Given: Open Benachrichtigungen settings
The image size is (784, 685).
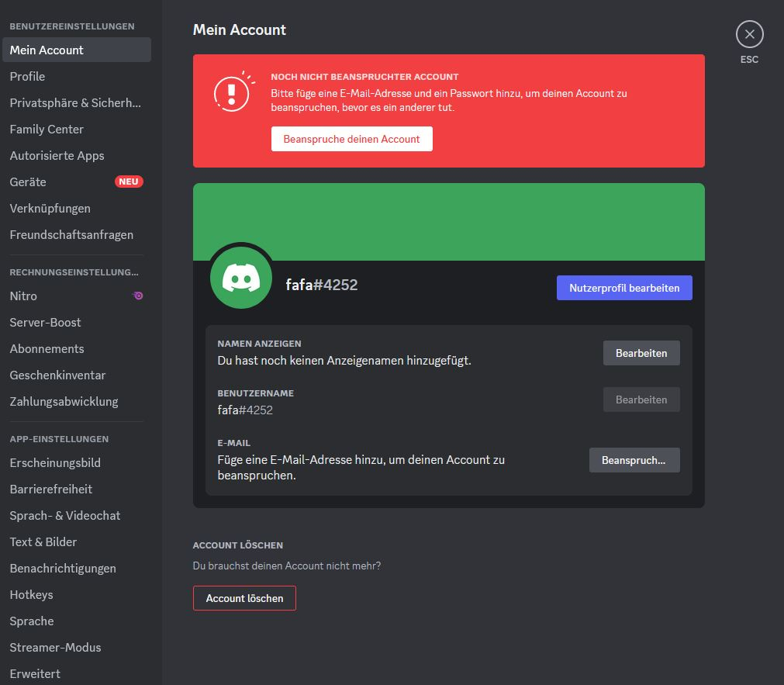Looking at the screenshot, I should (77, 569).
